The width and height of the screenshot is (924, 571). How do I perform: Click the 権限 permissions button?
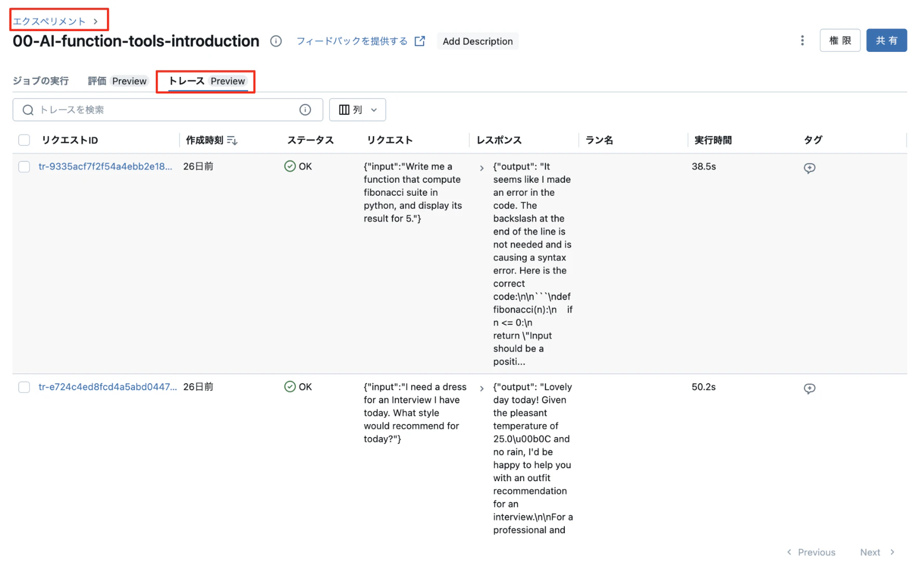(x=840, y=40)
